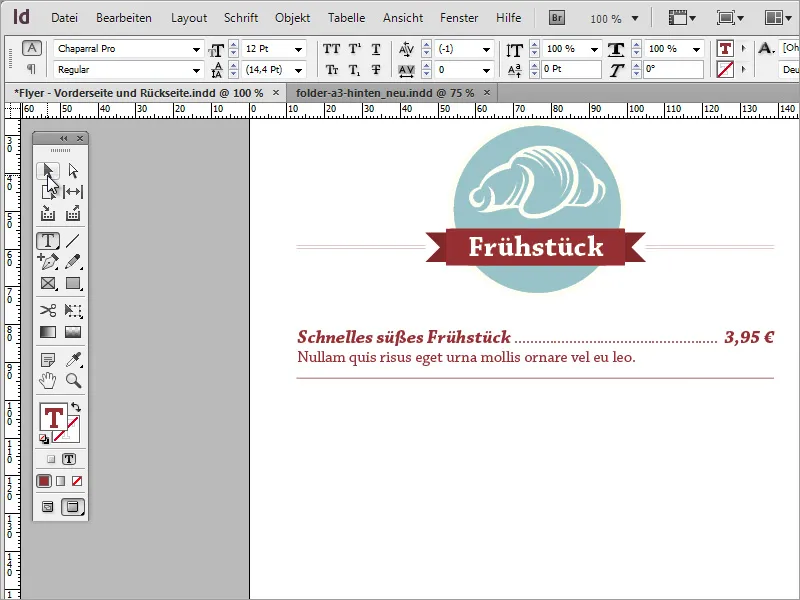Toggle Superscript formatting
This screenshot has height=600, width=800.
coord(355,49)
